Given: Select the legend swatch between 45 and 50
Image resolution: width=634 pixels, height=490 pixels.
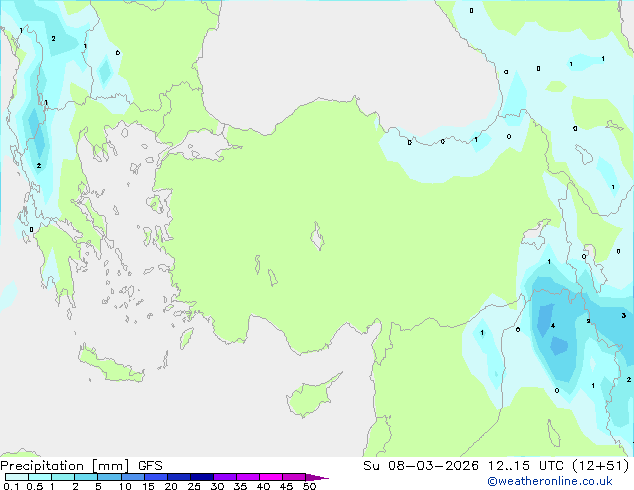Looking at the screenshot, I should (x=294, y=477).
